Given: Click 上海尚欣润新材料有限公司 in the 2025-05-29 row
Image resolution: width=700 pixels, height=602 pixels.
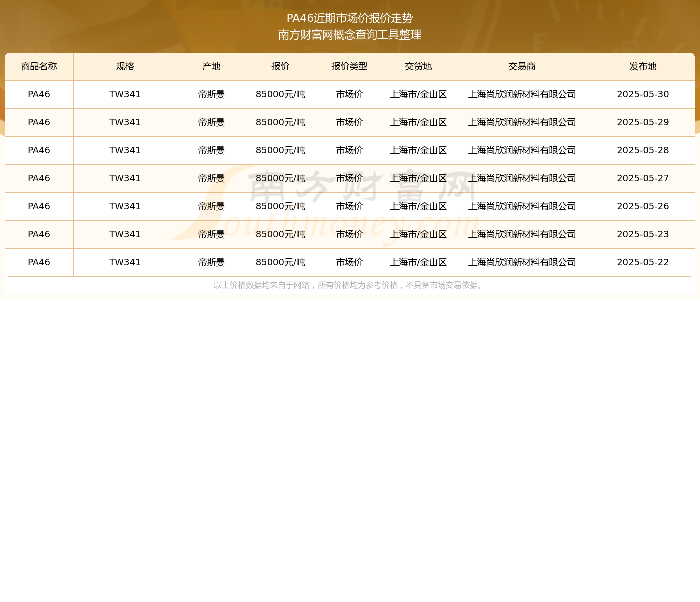Looking at the screenshot, I should click(522, 122).
